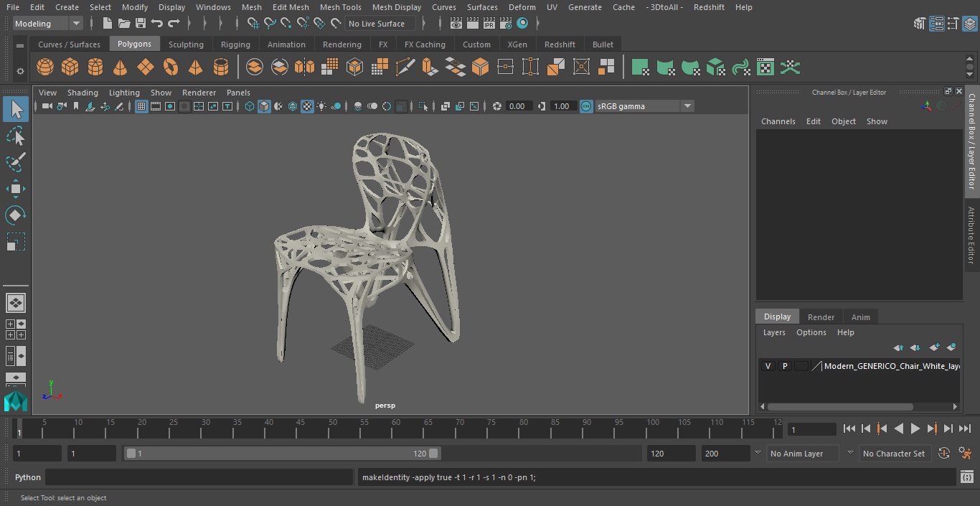Open Options menu in Layer Editor

(x=811, y=332)
